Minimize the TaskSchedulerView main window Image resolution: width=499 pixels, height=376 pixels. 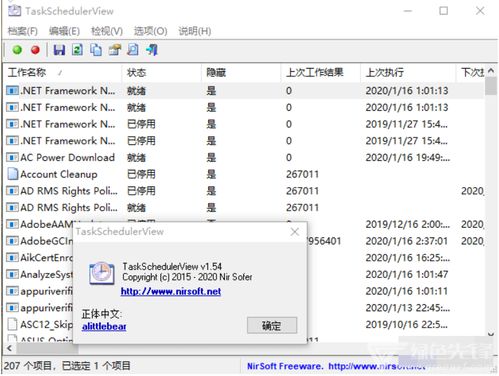(408, 11)
